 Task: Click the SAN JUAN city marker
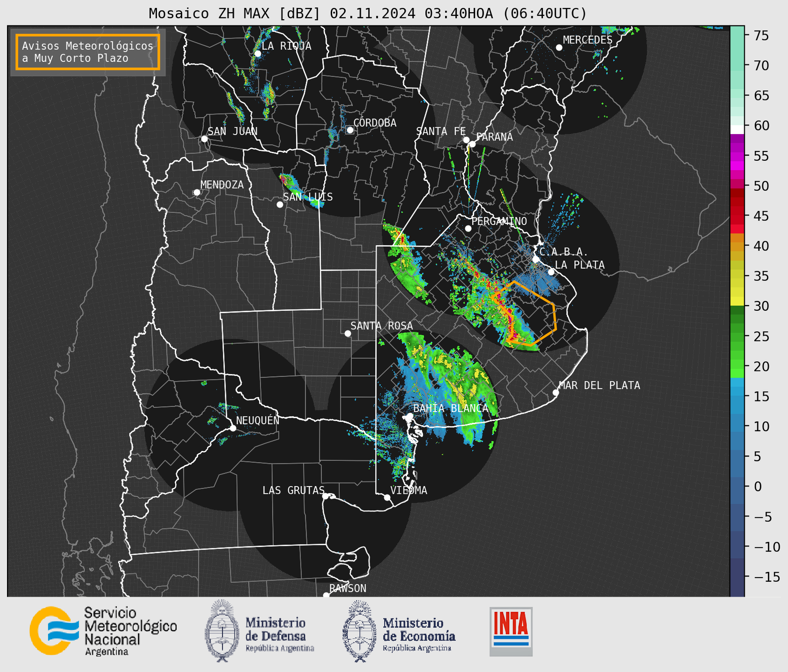point(204,139)
